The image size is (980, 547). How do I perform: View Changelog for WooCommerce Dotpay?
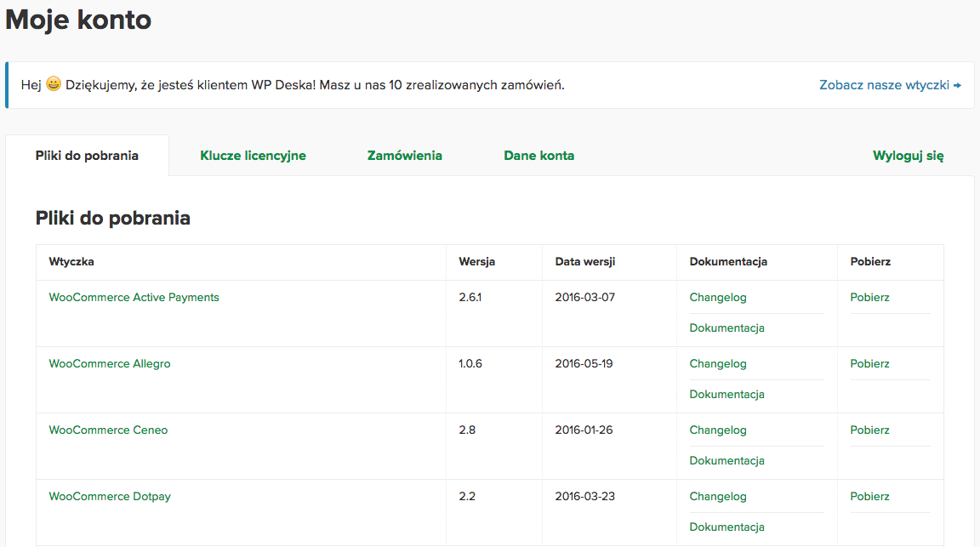(717, 496)
